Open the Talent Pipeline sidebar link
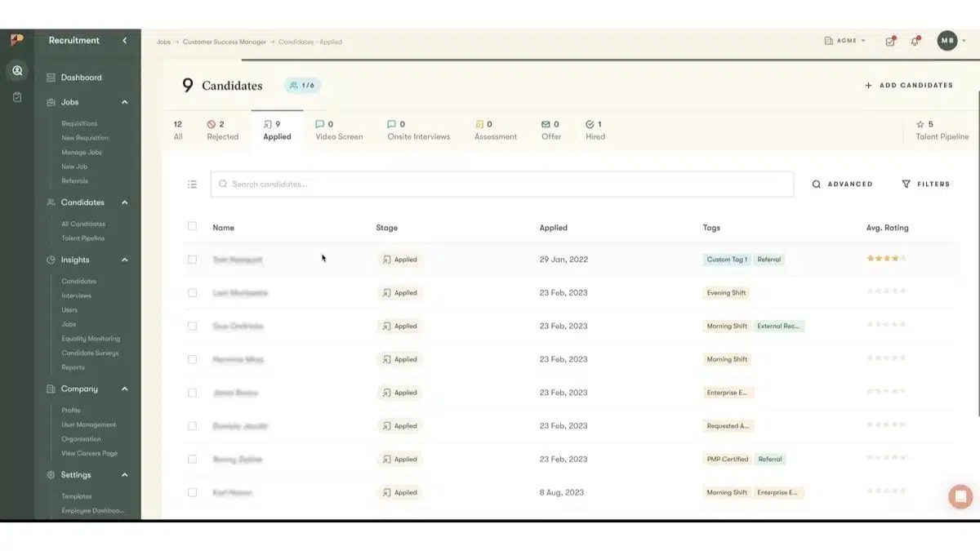This screenshot has height=551, width=980. tap(84, 238)
